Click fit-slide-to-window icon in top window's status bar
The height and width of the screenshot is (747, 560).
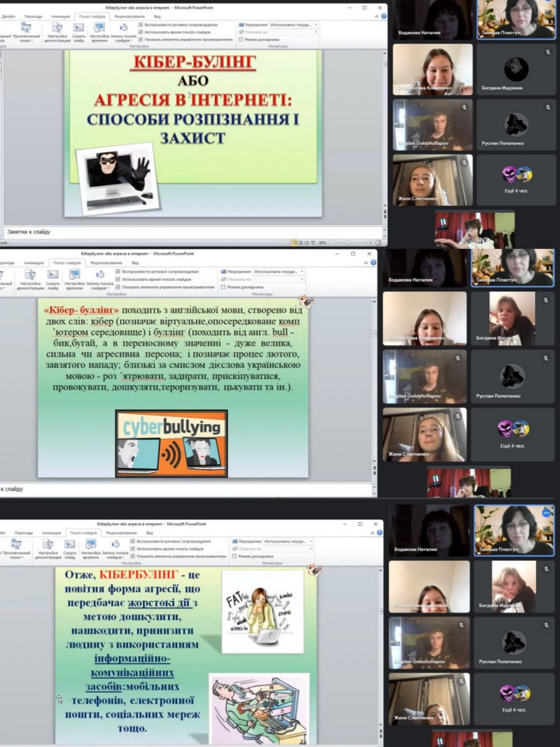pyautogui.click(x=378, y=243)
